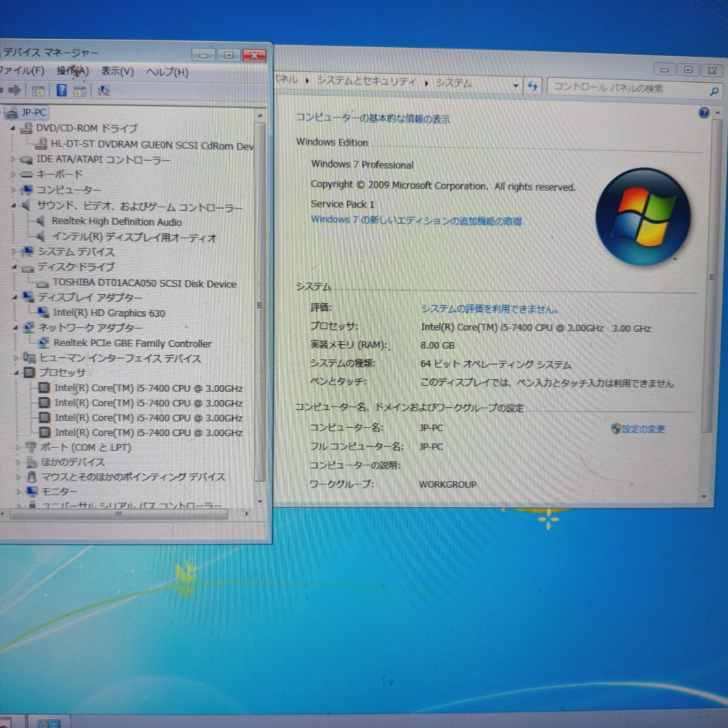This screenshot has width=728, height=728.
Task: Click システムの評価を利用できません link
Action: click(489, 309)
